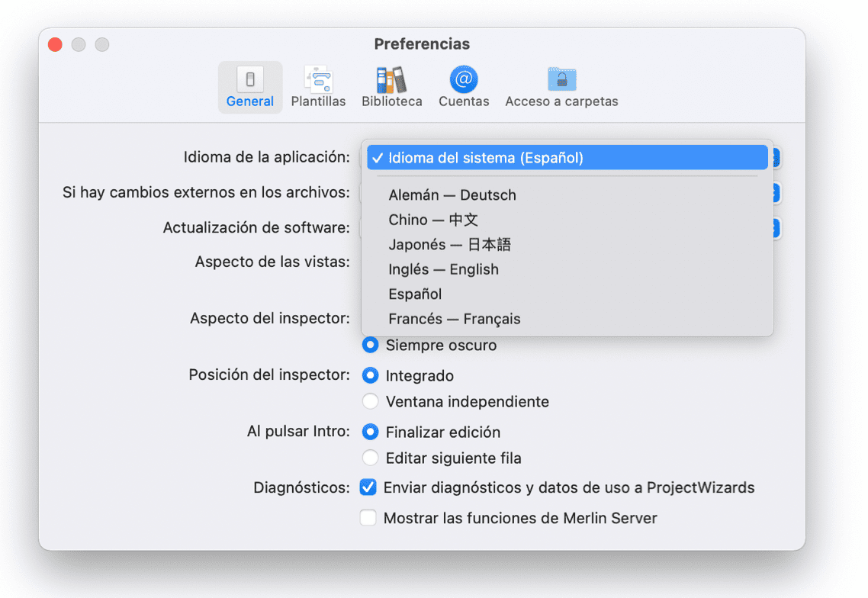Select the "Siempre oscuro" appearance option
Image resolution: width=868 pixels, height=598 pixels.
pos(370,345)
